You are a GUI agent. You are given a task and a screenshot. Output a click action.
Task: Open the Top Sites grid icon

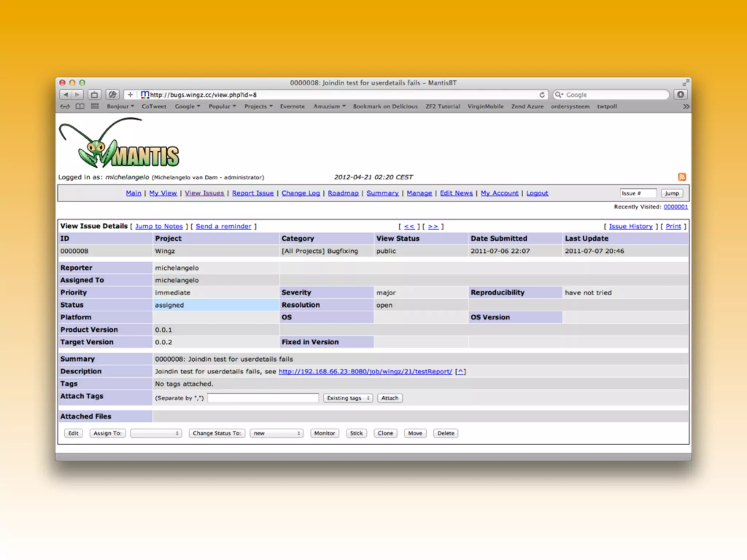[x=95, y=106]
